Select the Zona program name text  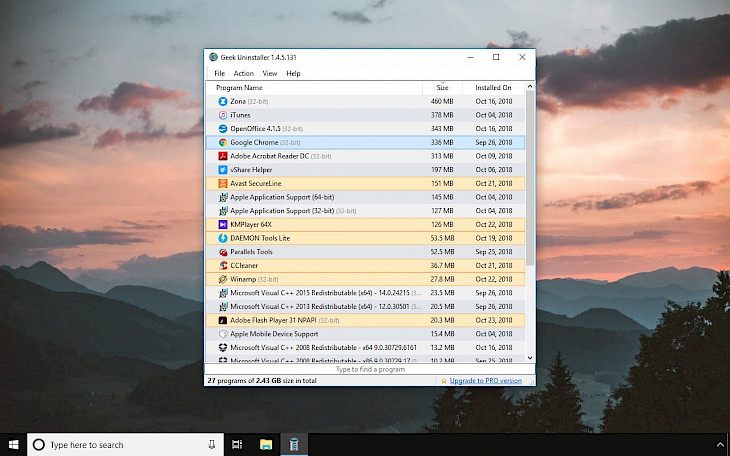(238, 101)
